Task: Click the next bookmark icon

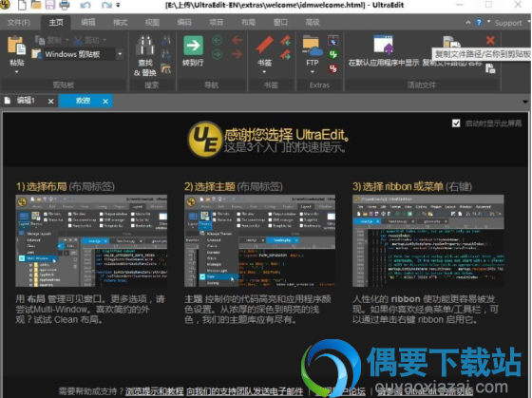Action: coord(285,55)
